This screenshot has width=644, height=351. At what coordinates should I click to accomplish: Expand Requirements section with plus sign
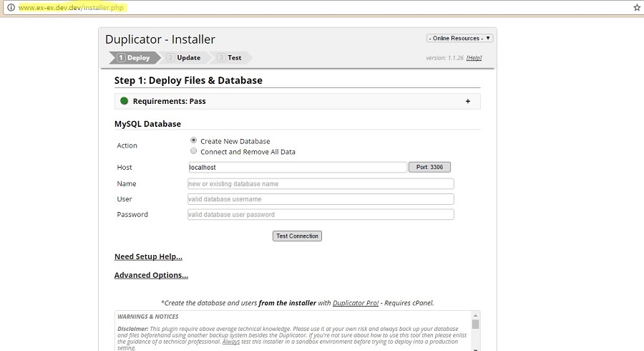click(x=468, y=101)
